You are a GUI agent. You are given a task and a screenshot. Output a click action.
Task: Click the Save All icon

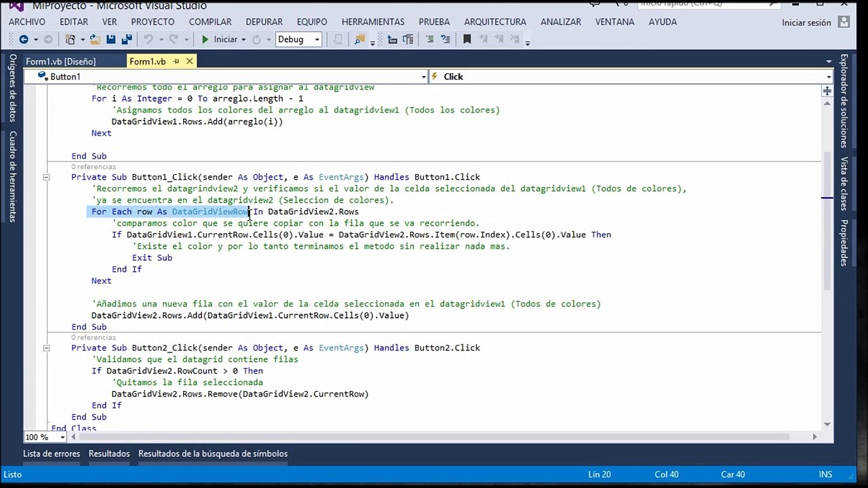coord(126,39)
